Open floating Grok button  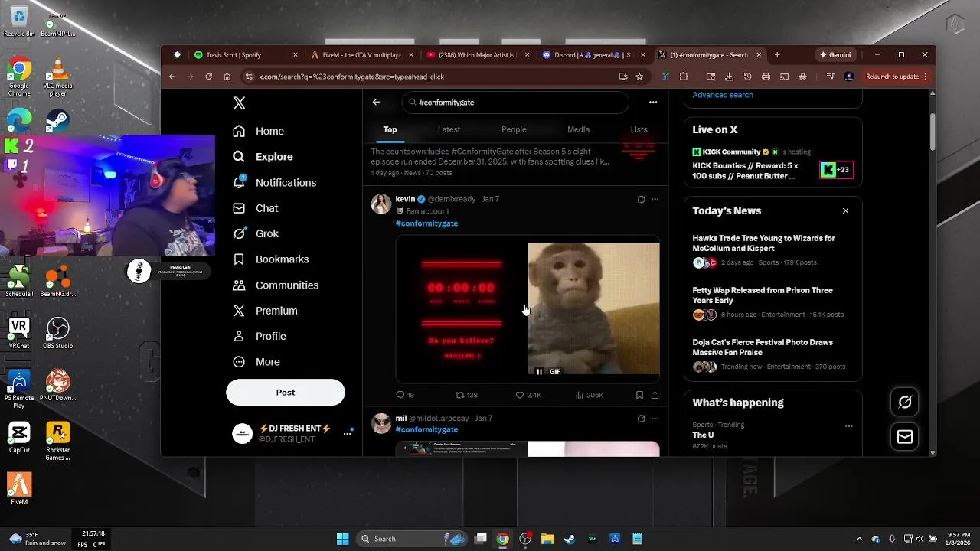coord(905,402)
